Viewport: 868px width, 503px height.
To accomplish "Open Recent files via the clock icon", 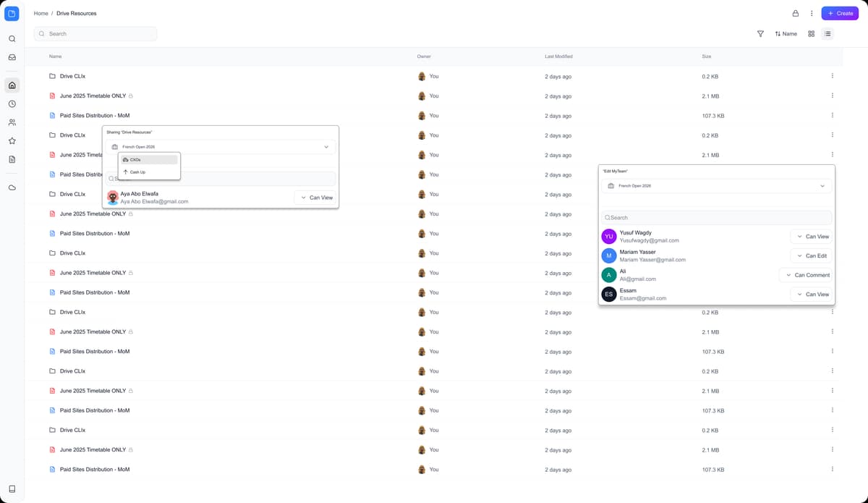I will click(x=12, y=103).
